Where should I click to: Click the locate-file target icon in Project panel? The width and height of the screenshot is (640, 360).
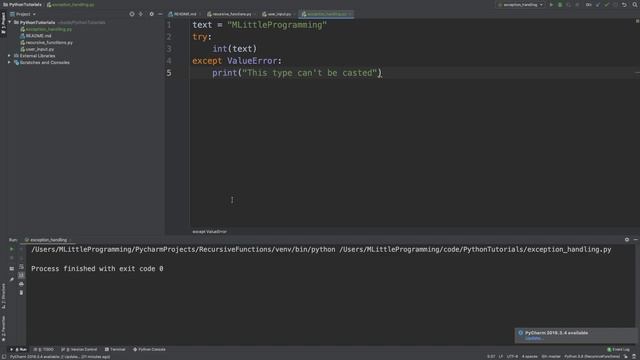click(132, 14)
